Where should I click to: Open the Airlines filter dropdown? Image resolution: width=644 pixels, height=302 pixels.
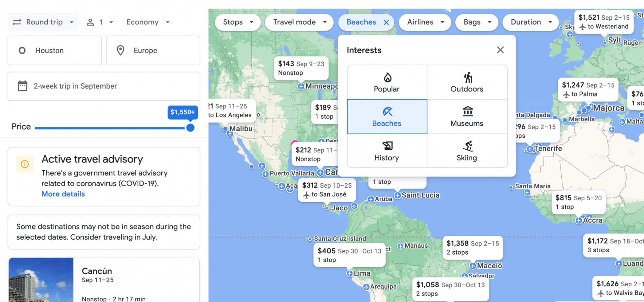click(x=425, y=22)
